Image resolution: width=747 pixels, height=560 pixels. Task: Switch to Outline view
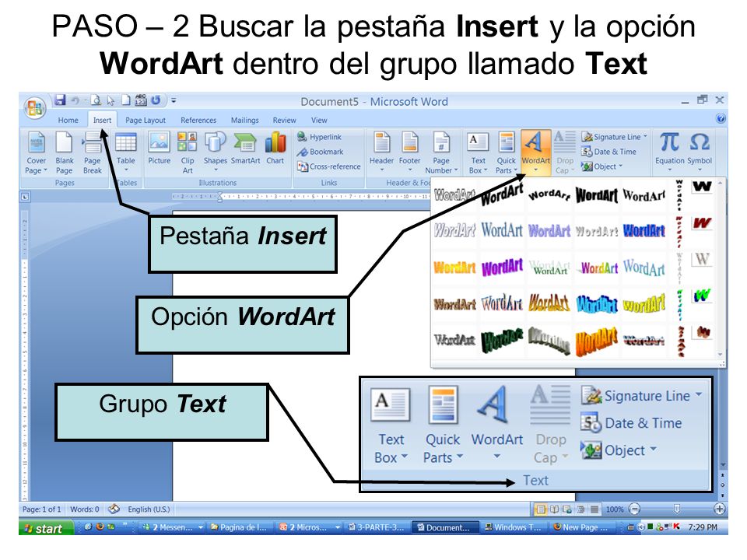[x=580, y=509]
